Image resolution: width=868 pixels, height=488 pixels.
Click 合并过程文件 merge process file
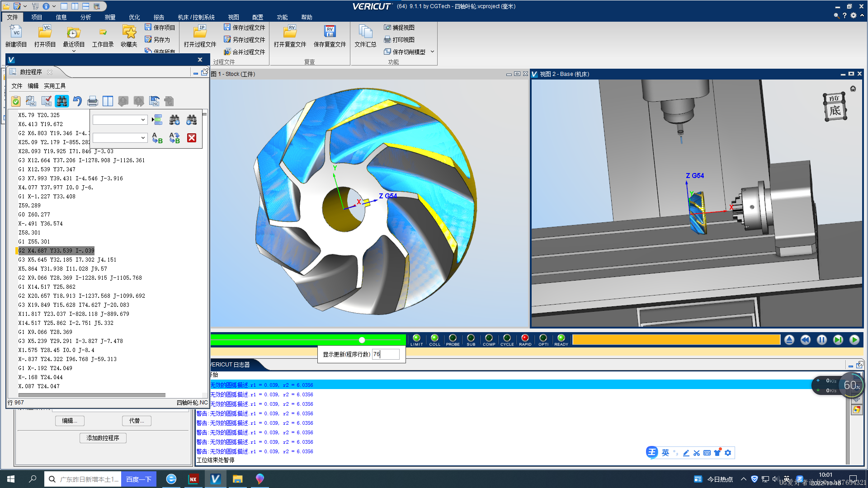pyautogui.click(x=245, y=52)
